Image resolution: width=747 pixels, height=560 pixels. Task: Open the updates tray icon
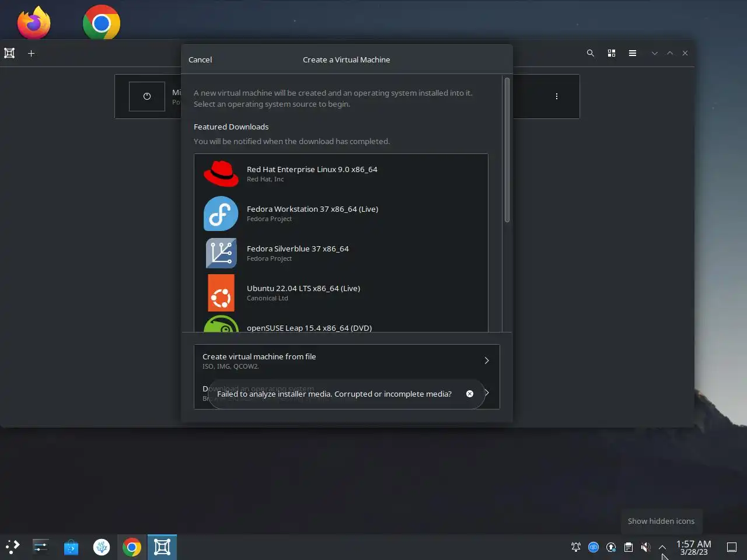pyautogui.click(x=611, y=547)
